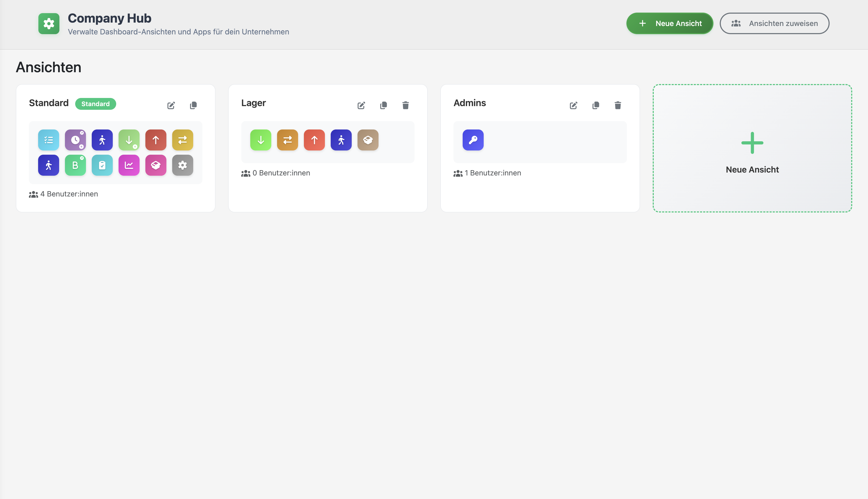Click the green Standard badge label
Screen dimensions: 868x499
(x=95, y=104)
